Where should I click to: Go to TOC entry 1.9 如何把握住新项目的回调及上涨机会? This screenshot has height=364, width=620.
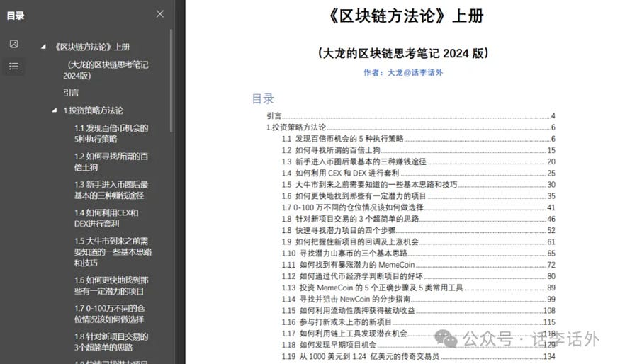coord(418,242)
